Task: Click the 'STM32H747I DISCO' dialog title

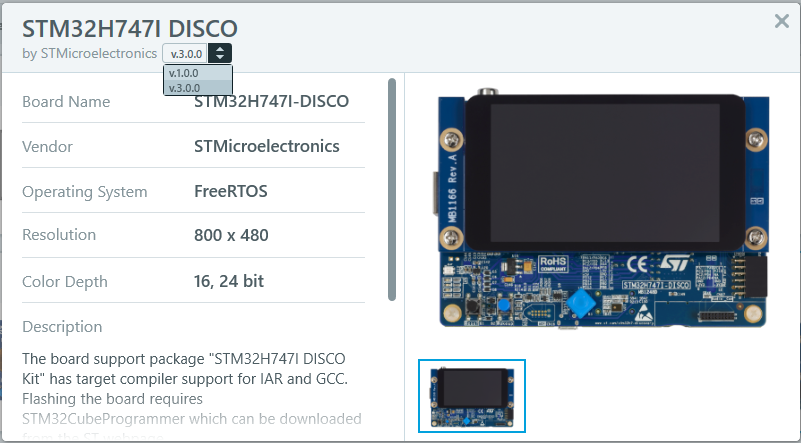Action: [x=130, y=29]
